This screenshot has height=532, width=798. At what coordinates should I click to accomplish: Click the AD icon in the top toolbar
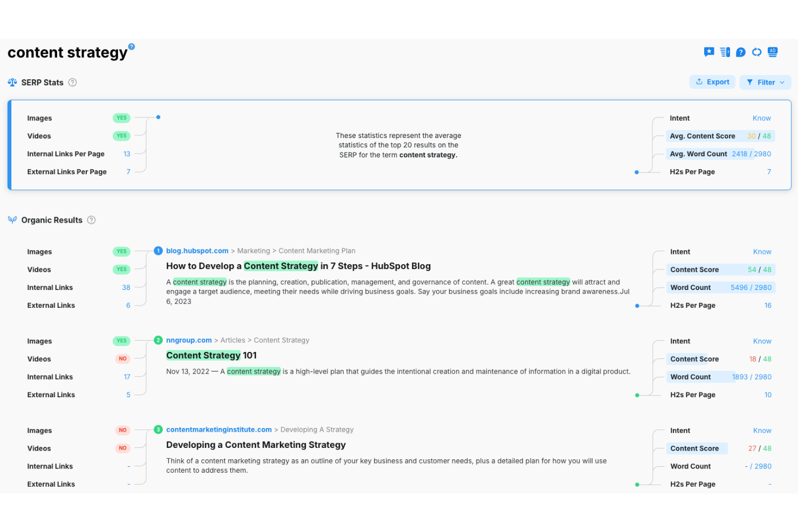(x=772, y=52)
